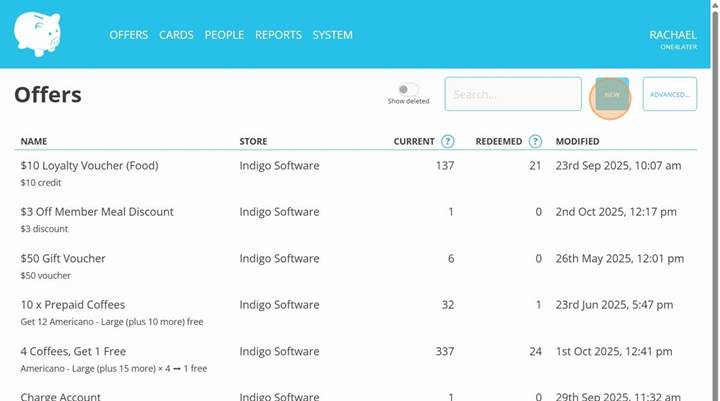Click the New offer button
This screenshot has height=401, width=720.
[612, 94]
